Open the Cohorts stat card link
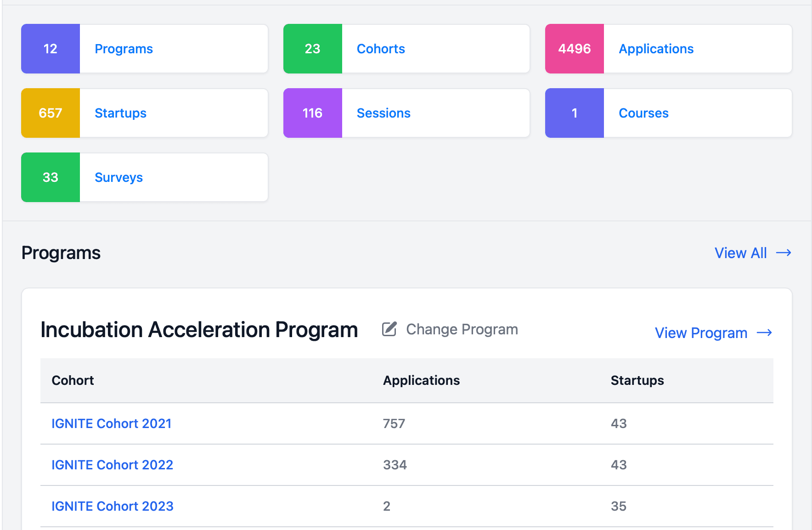812x530 pixels. click(x=381, y=49)
